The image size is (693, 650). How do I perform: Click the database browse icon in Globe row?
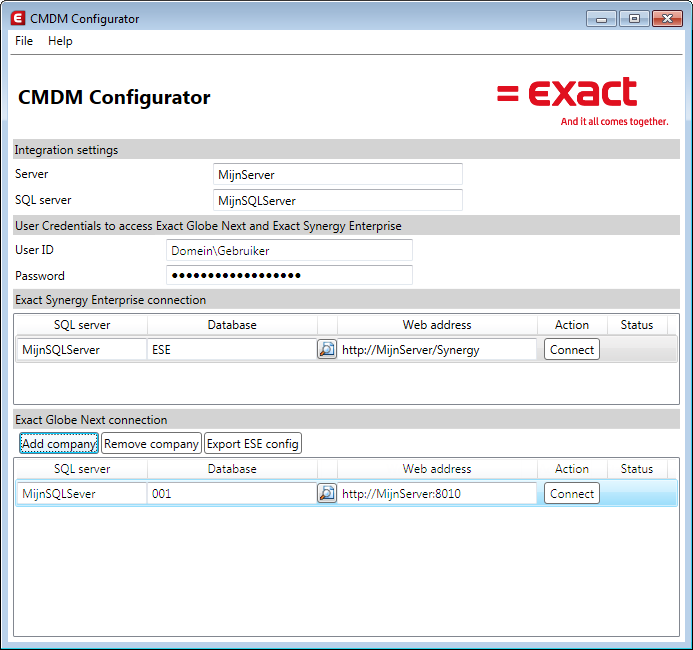click(327, 494)
